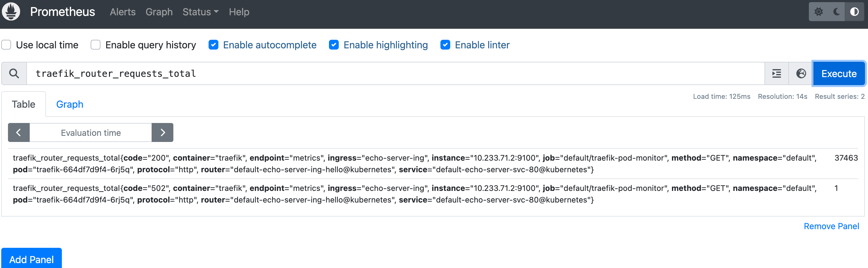Select the Table tab

pyautogui.click(x=24, y=104)
